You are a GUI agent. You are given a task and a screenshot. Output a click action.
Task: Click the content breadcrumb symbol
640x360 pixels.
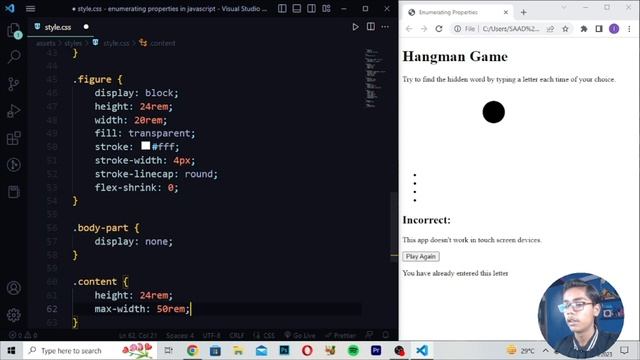tap(163, 43)
